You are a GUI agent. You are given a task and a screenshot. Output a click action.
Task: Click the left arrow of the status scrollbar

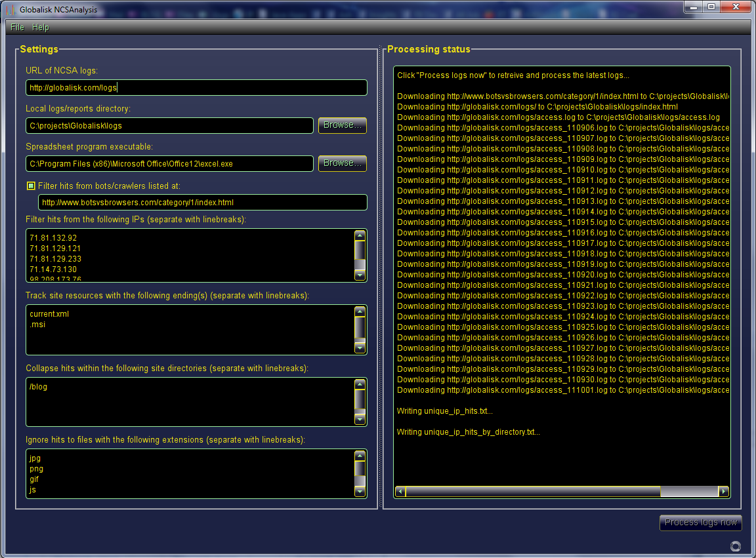click(x=400, y=490)
